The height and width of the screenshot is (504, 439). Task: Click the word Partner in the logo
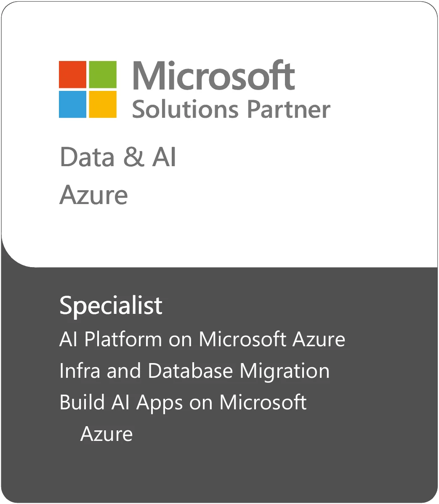pos(289,109)
